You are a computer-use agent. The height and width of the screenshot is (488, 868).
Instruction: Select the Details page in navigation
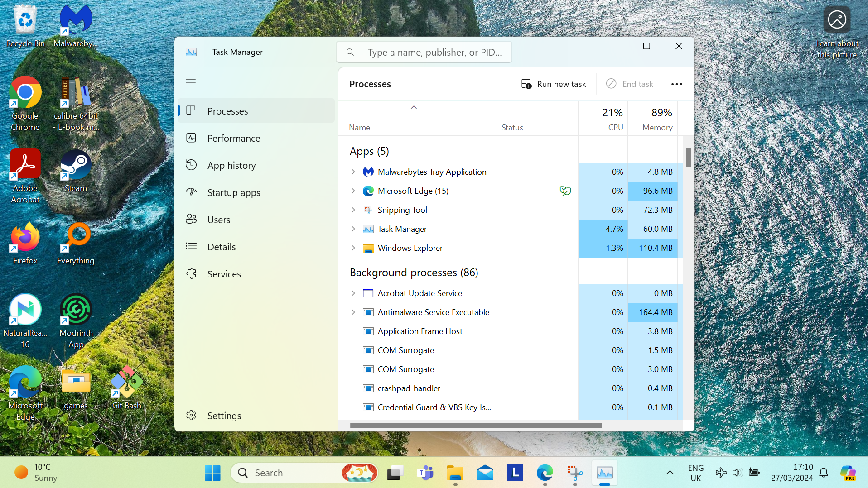[x=221, y=247]
